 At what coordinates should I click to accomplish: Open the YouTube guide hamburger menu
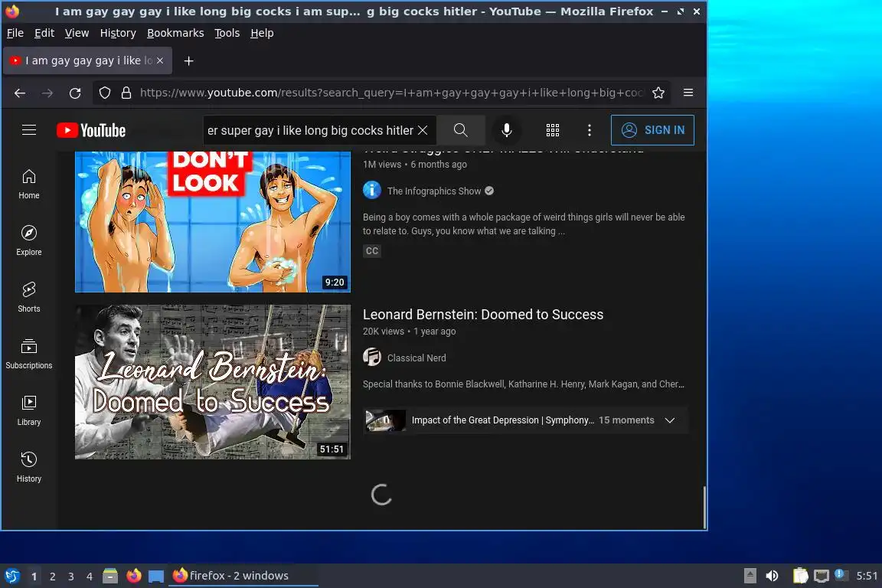coord(28,130)
